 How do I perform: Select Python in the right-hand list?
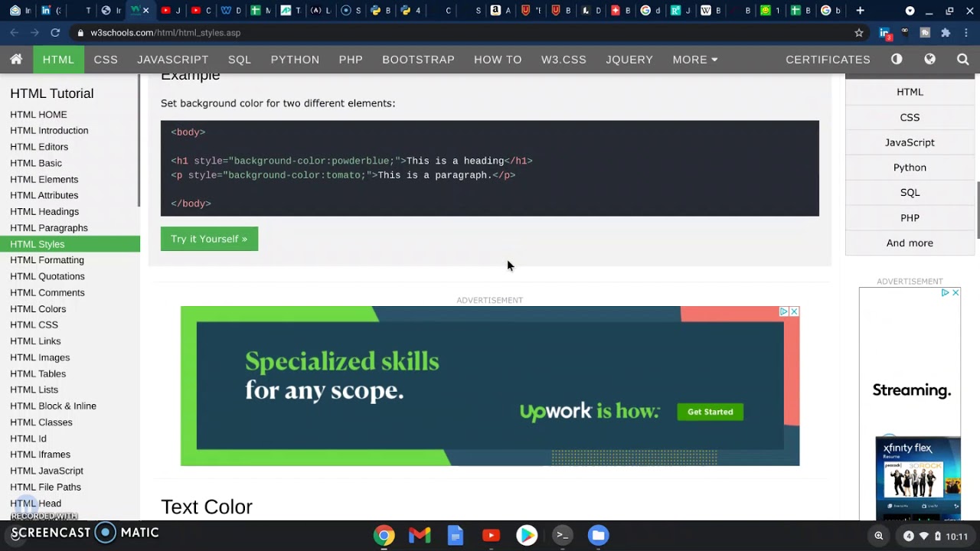tap(910, 168)
